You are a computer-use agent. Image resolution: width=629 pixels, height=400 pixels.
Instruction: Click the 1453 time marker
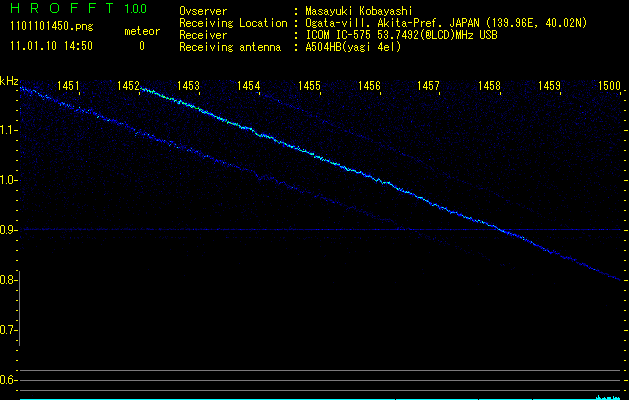(188, 85)
